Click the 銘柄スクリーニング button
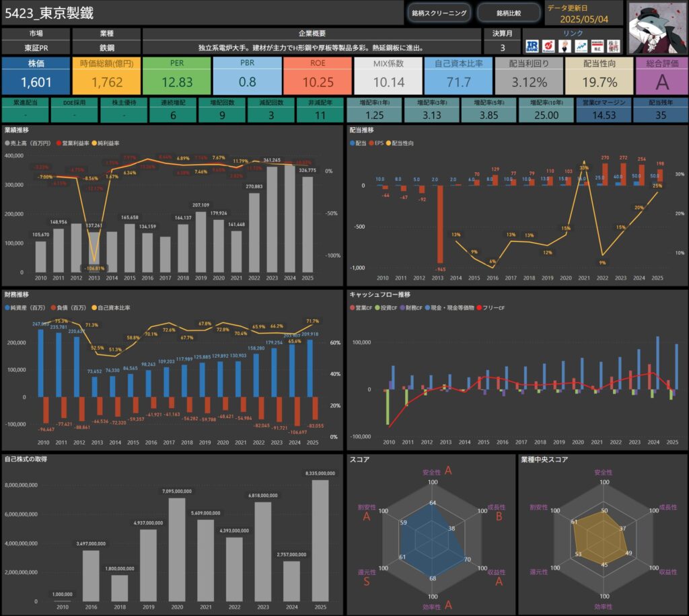 click(439, 13)
